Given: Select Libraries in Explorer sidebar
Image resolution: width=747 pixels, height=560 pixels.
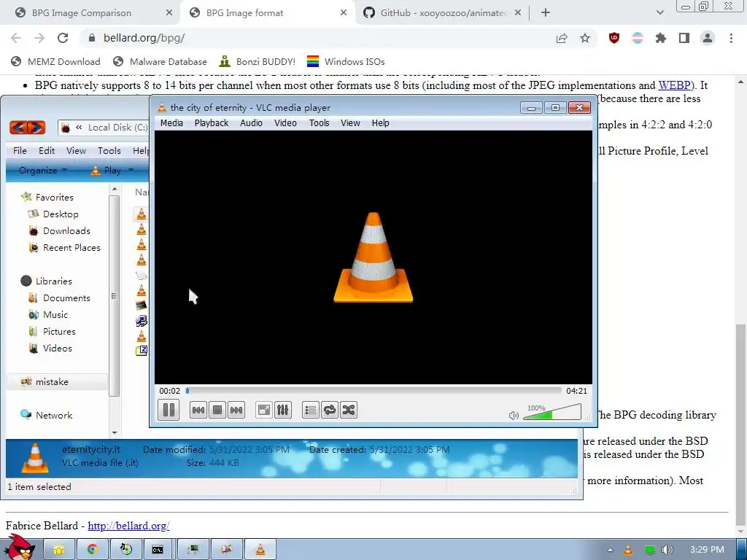Looking at the screenshot, I should (47, 281).
